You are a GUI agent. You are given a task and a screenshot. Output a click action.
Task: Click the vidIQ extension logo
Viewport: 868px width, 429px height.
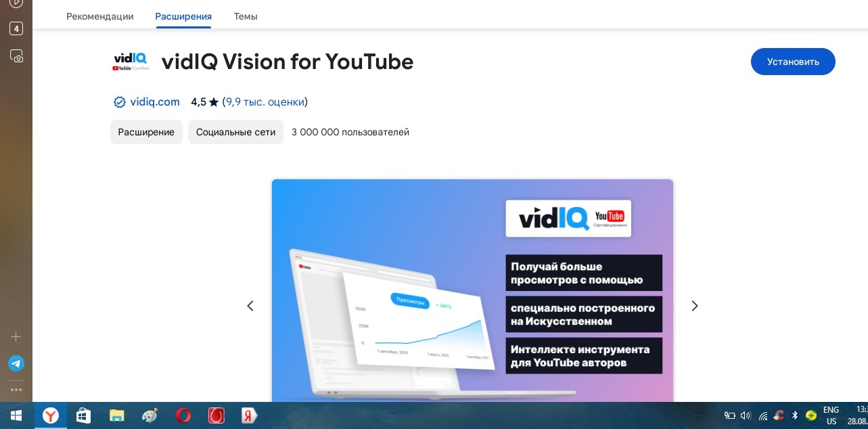(131, 62)
